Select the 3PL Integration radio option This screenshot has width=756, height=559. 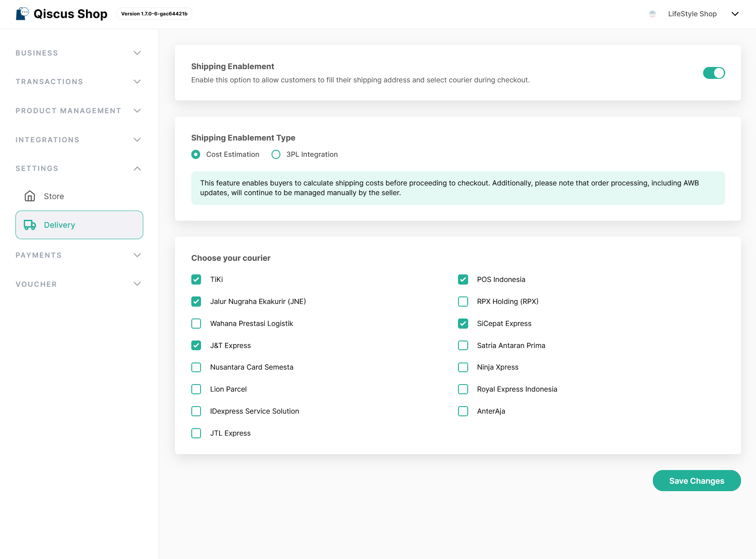276,155
